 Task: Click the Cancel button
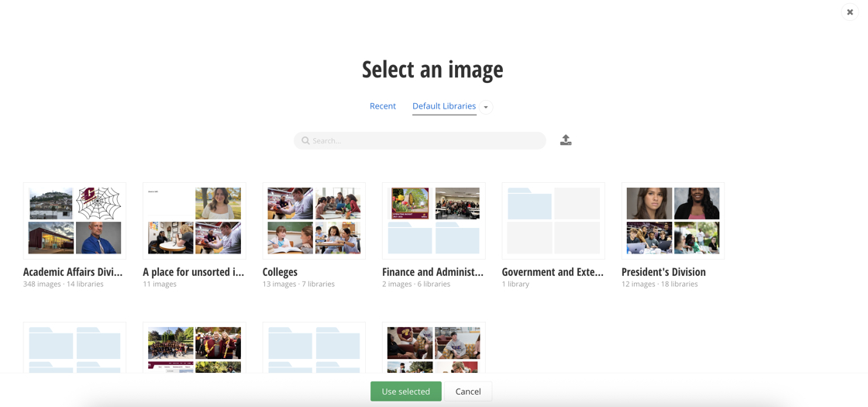coord(467,391)
